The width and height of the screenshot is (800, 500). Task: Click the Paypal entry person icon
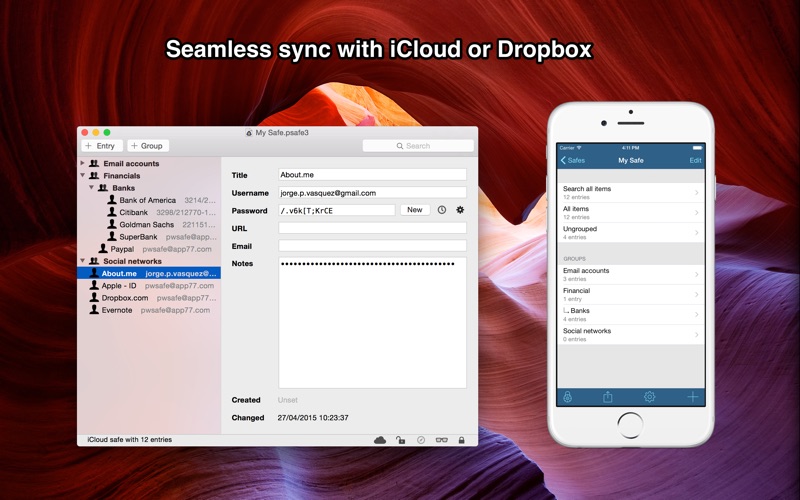[104, 248]
